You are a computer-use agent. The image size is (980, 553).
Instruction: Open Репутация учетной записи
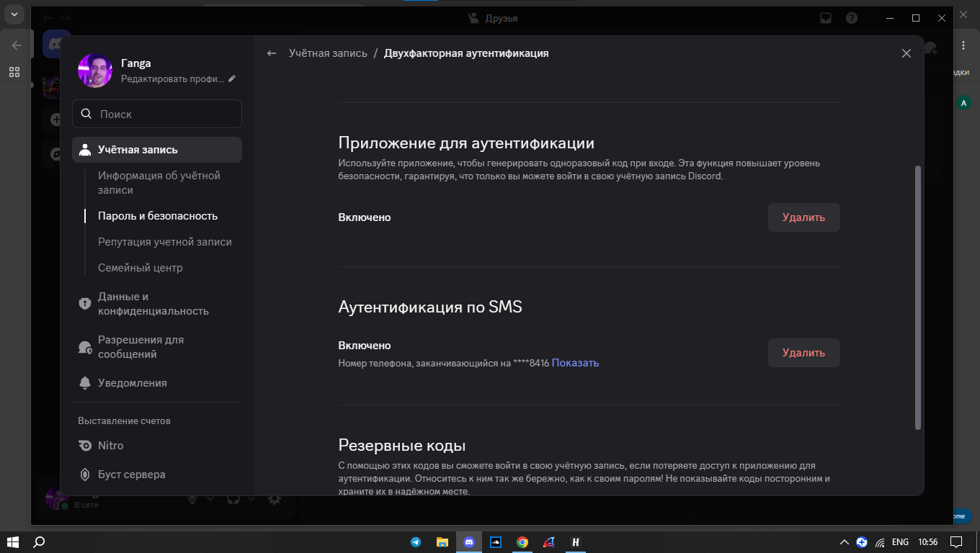tap(165, 242)
